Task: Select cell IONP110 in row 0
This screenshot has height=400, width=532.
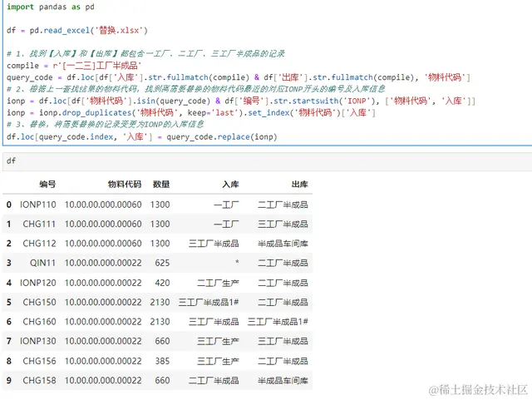Action: 38,205
